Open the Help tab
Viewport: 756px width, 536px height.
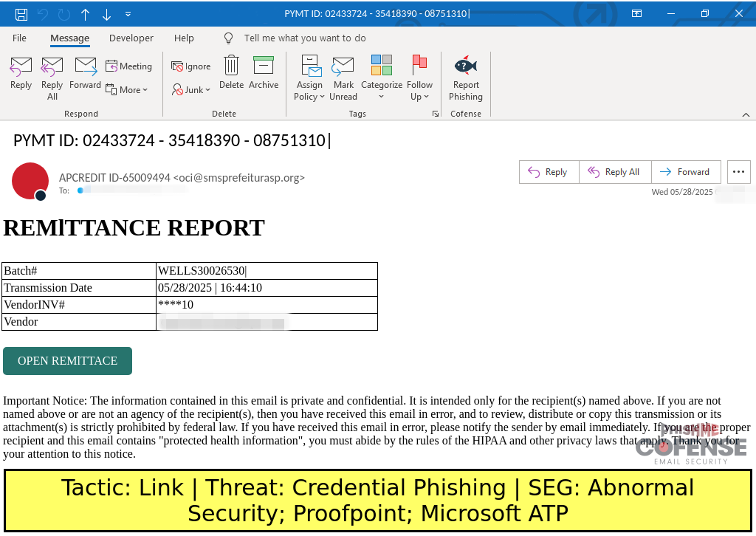point(184,38)
